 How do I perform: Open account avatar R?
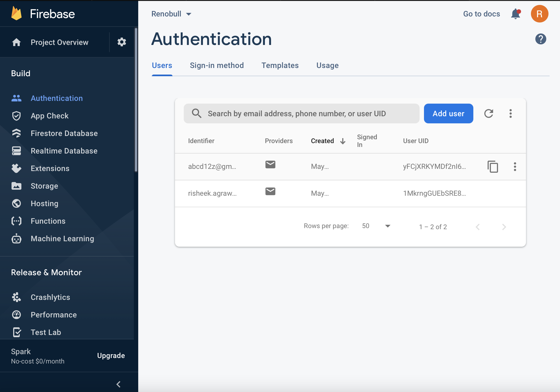[x=539, y=14]
